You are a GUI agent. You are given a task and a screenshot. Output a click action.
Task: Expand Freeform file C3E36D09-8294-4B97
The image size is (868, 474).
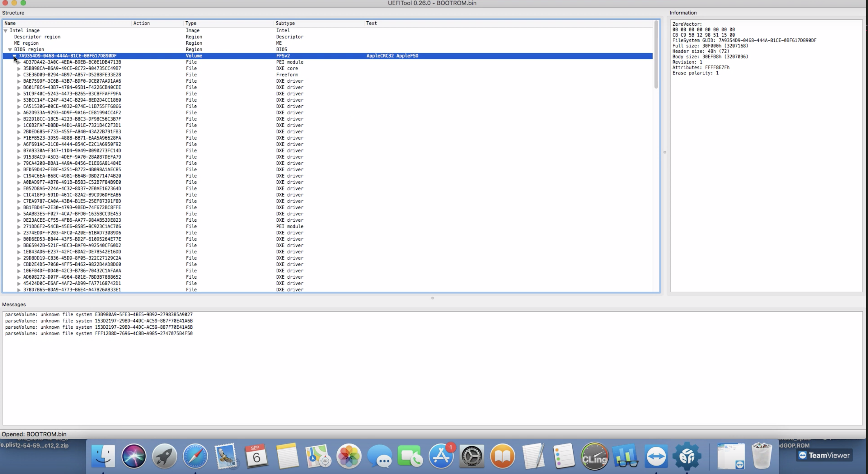[19, 75]
